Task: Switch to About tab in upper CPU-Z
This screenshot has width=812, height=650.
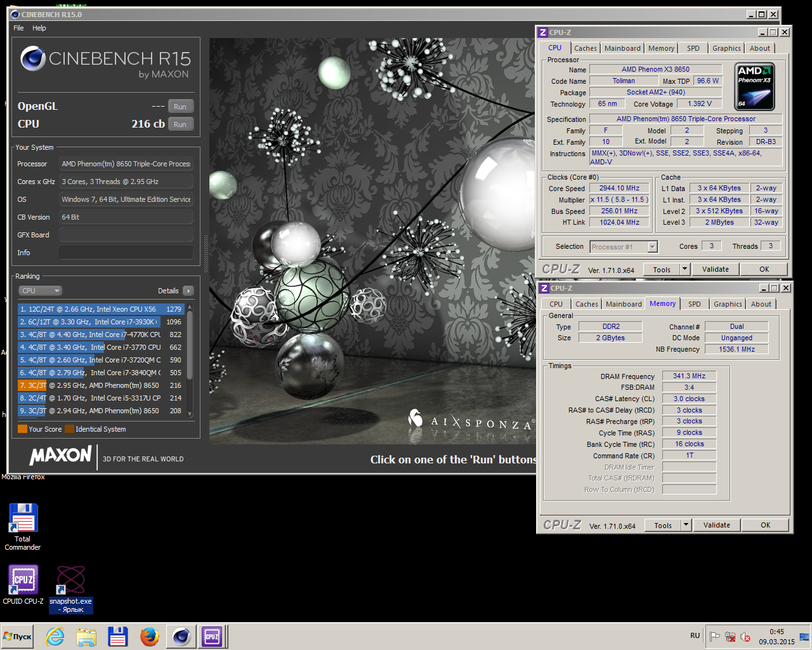Action: (x=760, y=48)
